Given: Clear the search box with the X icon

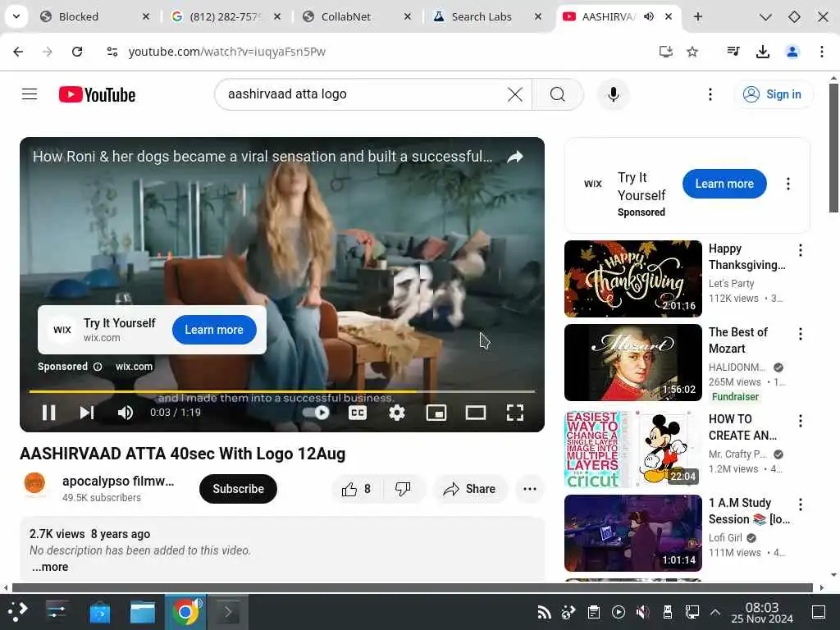Looking at the screenshot, I should point(515,94).
